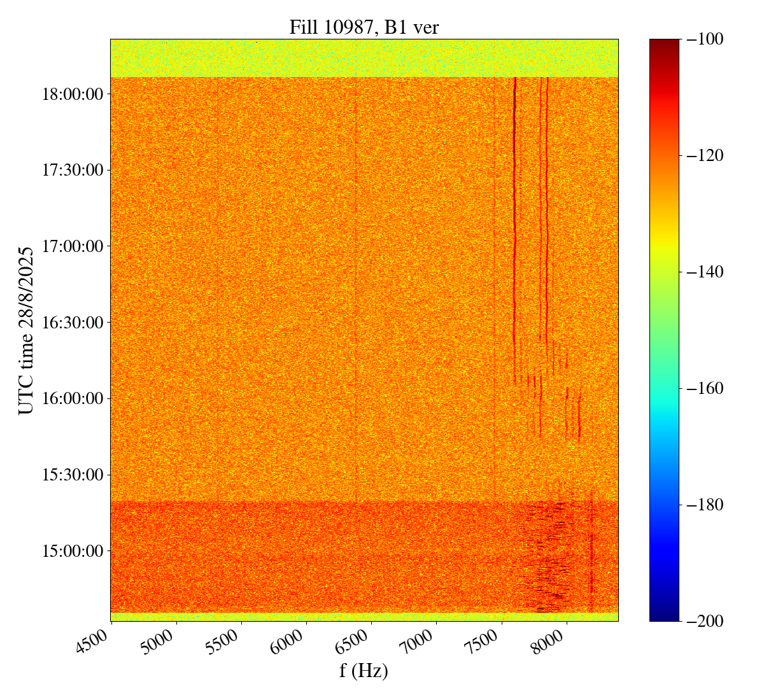This screenshot has width=764, height=700.
Task: Pick the 15:00:00 time tick label
Action: 72,550
